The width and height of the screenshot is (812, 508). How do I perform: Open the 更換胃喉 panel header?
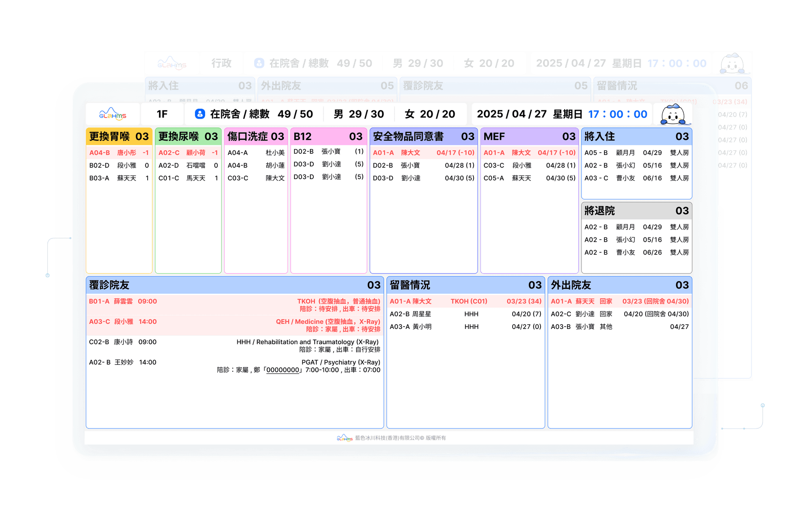pyautogui.click(x=119, y=136)
